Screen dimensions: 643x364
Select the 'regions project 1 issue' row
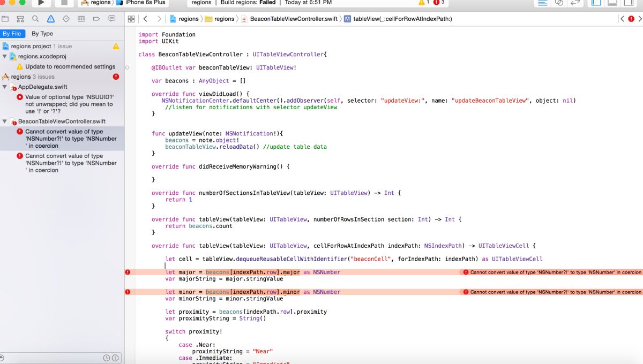[62, 47]
